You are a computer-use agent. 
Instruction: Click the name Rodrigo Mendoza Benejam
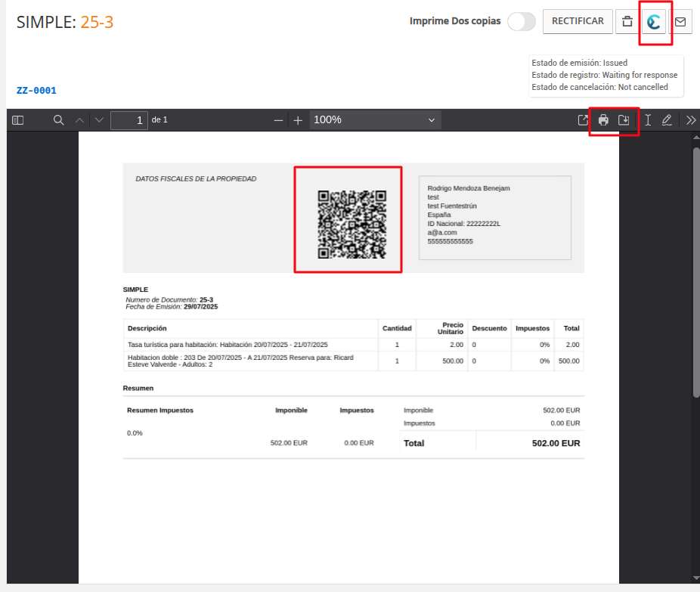tap(469, 188)
